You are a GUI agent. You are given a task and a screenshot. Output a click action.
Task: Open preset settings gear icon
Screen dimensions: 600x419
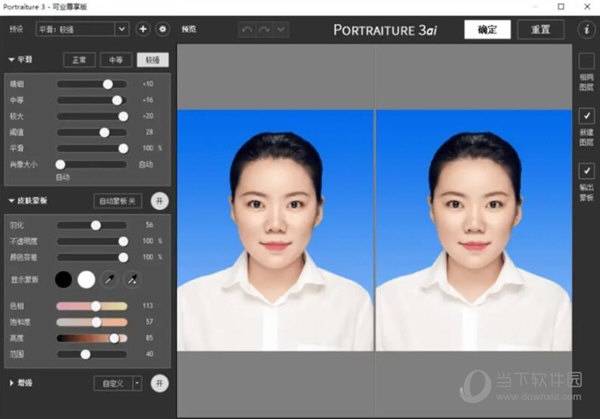coord(163,29)
